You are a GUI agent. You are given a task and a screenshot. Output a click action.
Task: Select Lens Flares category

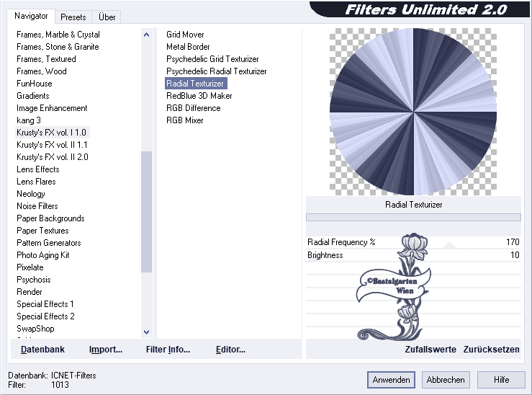pos(36,182)
